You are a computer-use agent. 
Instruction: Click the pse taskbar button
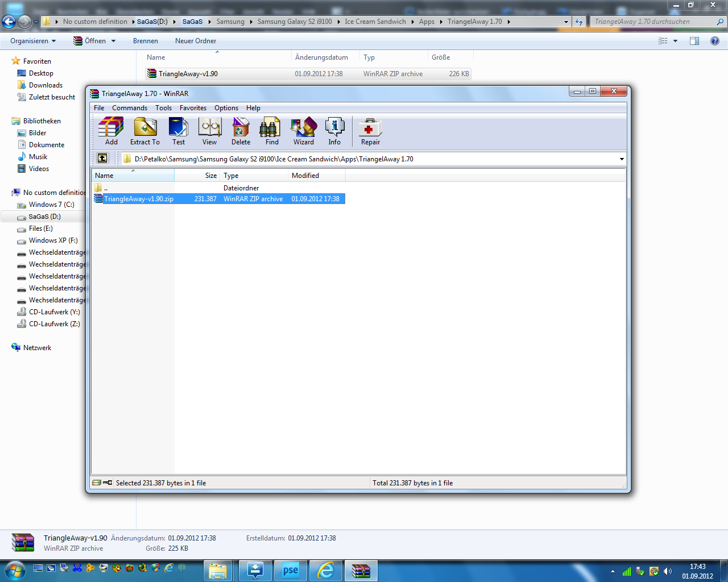290,570
